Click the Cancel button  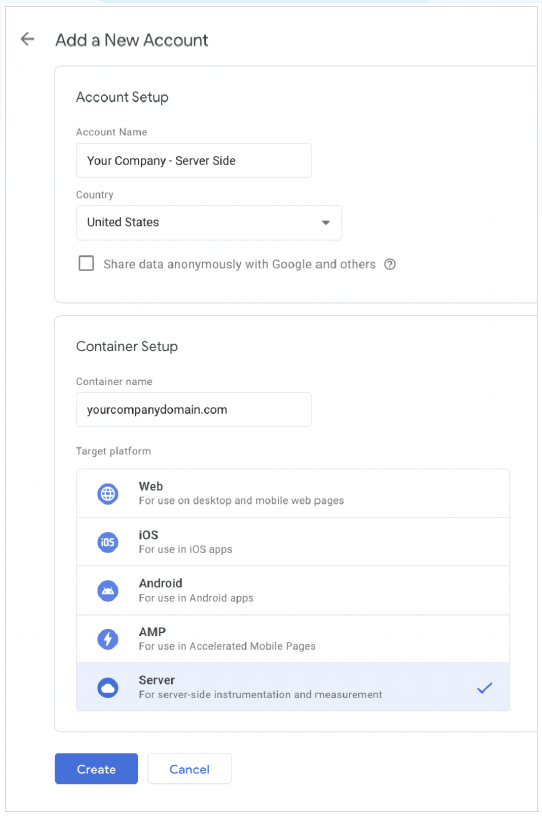pyautogui.click(x=190, y=769)
